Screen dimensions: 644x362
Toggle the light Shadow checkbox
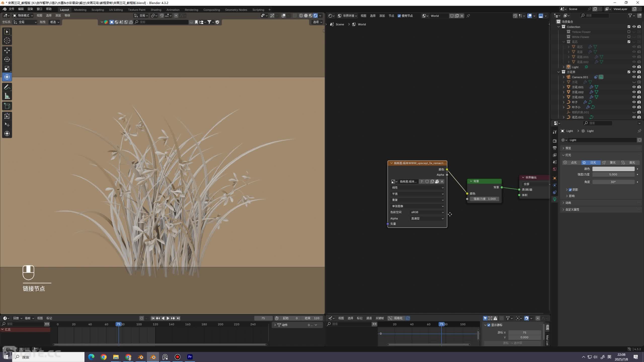coord(570,190)
